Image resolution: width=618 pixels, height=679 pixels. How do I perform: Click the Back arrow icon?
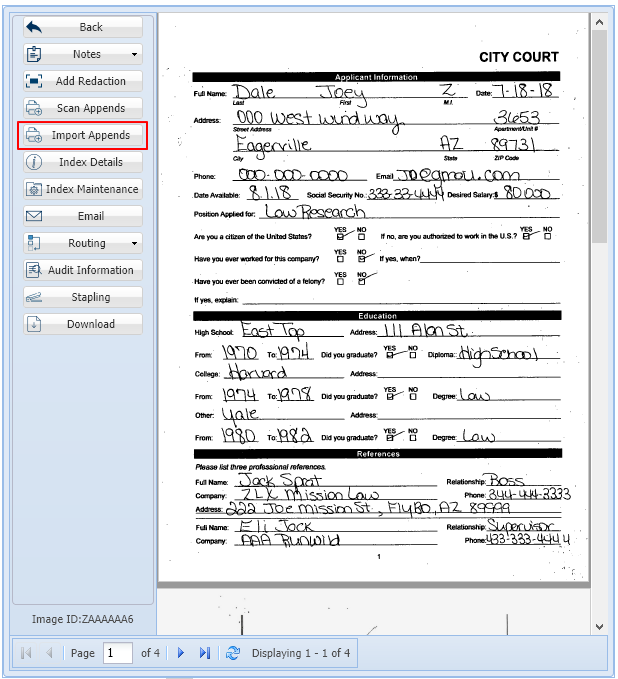[34, 27]
